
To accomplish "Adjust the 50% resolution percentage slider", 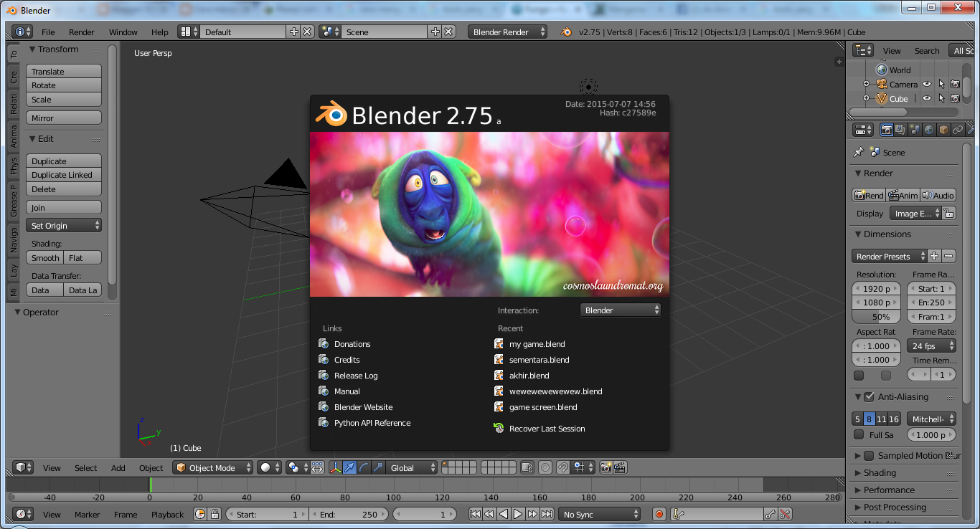I will 875,316.
